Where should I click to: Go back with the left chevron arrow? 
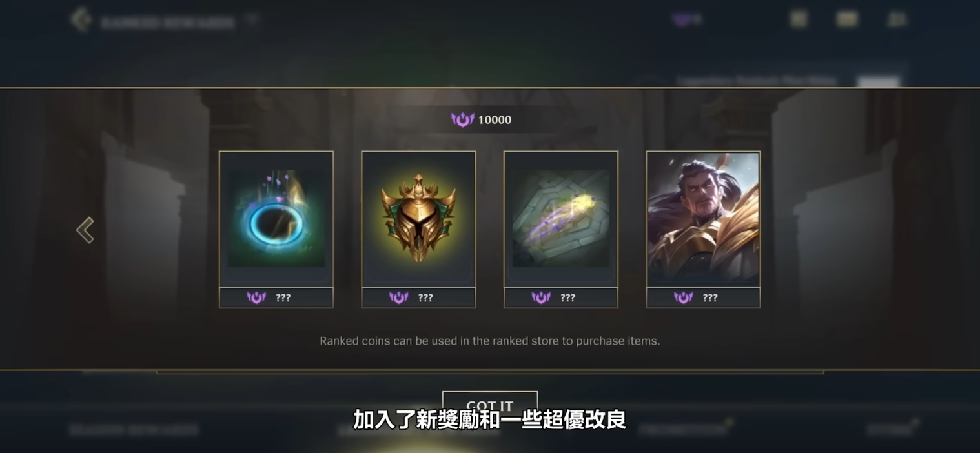click(x=85, y=230)
